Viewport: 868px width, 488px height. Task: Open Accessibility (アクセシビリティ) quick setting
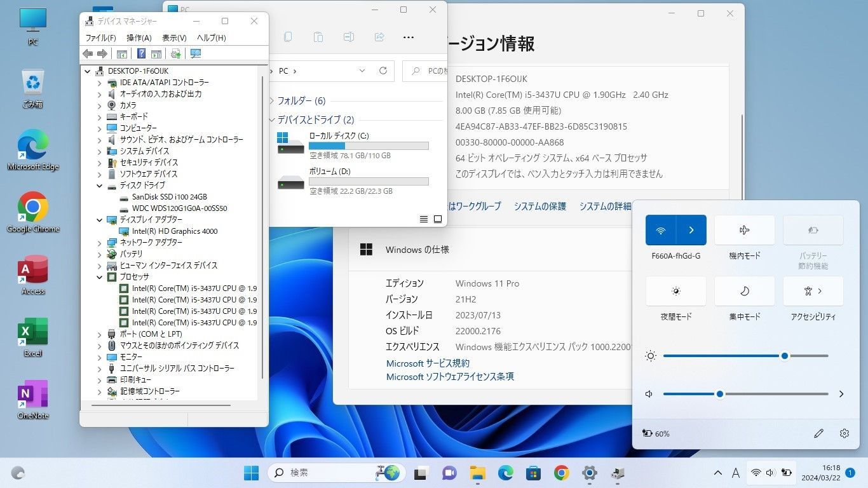click(x=813, y=291)
